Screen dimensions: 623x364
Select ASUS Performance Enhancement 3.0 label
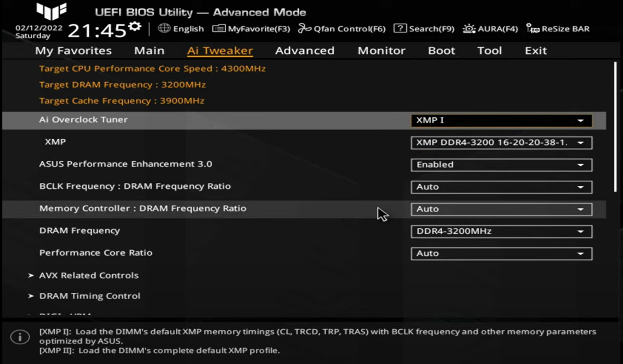[x=125, y=164]
